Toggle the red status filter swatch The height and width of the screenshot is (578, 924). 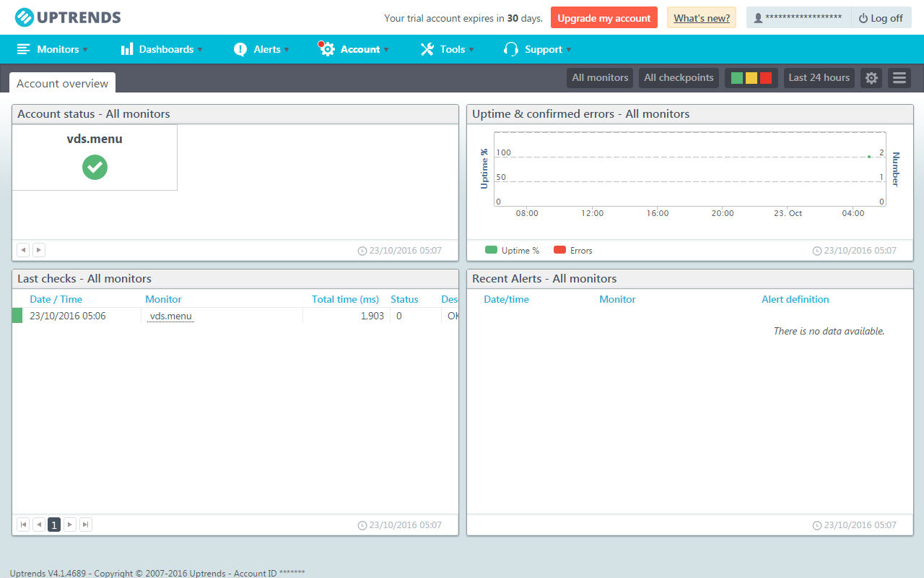[x=766, y=78]
